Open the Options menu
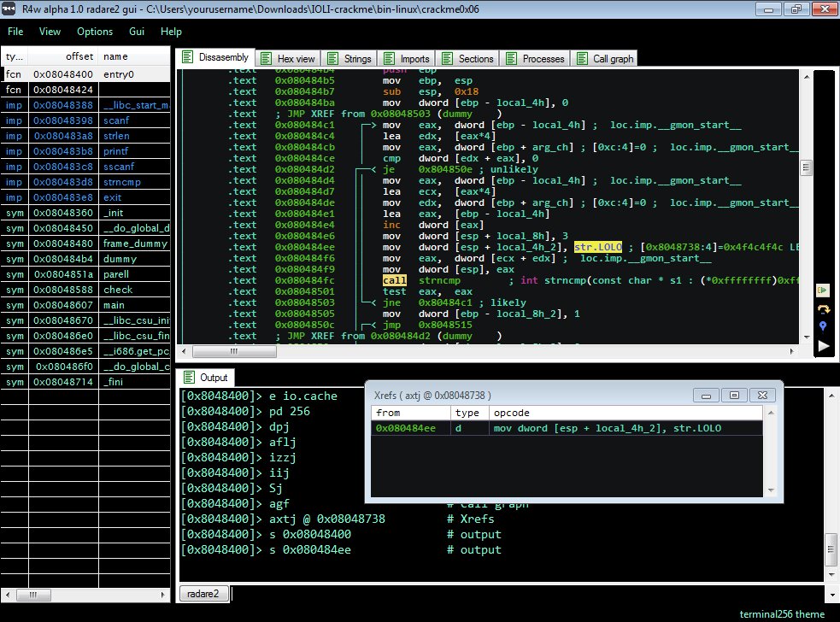This screenshot has height=622, width=840. coord(95,32)
